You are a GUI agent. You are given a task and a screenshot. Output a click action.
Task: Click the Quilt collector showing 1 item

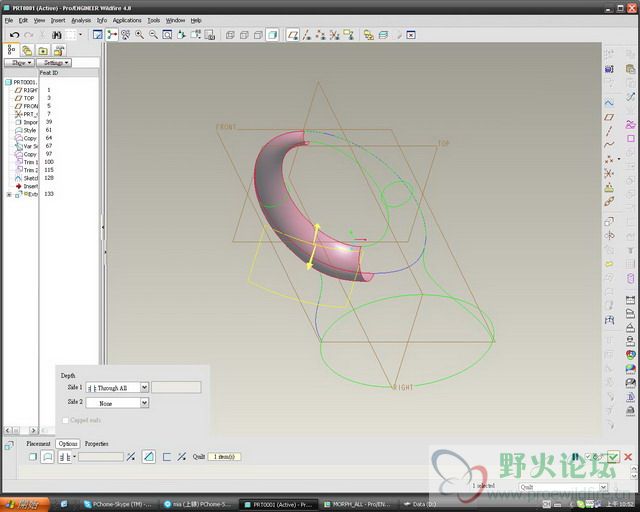(224, 456)
